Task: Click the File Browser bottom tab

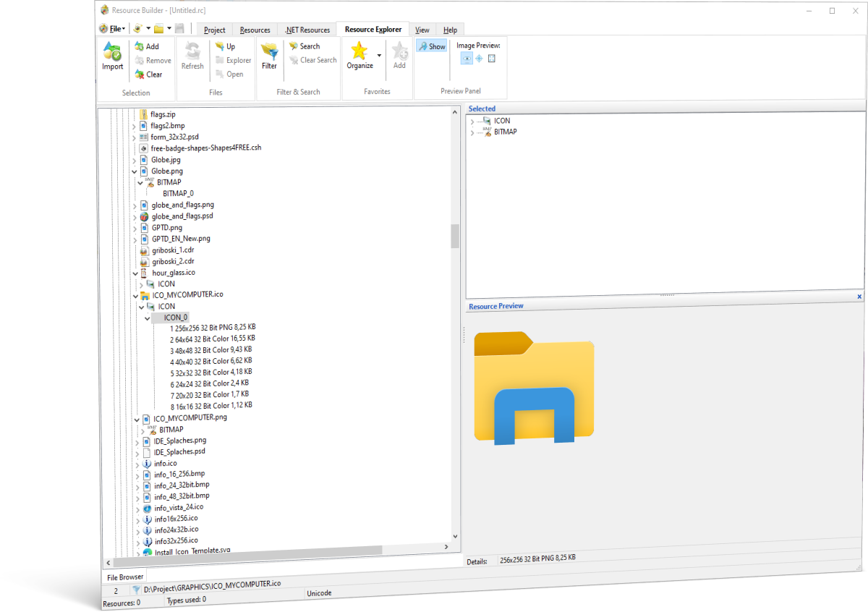Action: point(125,577)
